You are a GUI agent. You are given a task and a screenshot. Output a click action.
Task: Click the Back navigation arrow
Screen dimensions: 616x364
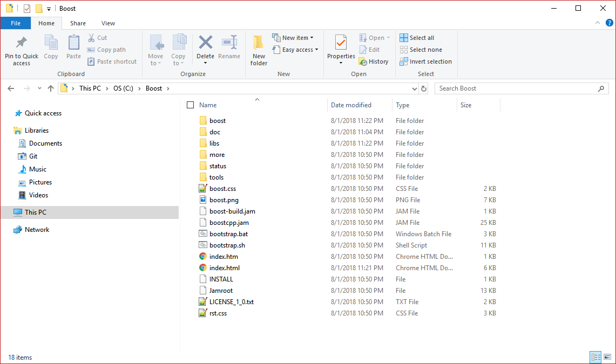coord(11,88)
